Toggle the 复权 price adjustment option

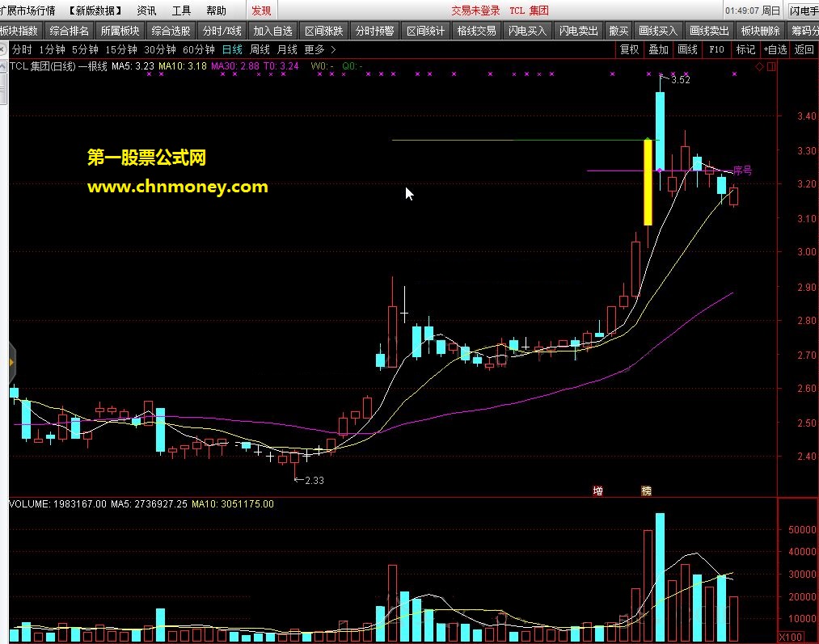[x=629, y=49]
